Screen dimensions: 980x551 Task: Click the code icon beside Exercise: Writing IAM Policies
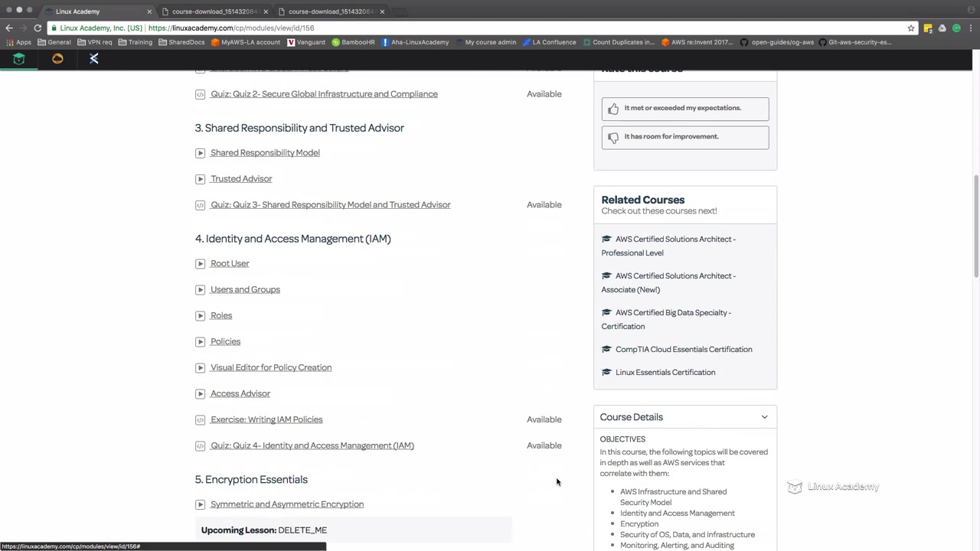click(200, 419)
